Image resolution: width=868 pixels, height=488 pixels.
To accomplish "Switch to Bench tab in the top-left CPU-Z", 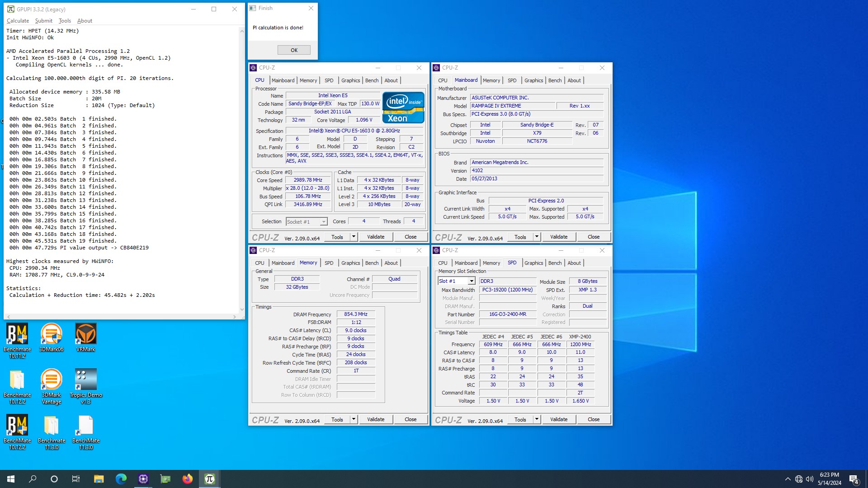I will pyautogui.click(x=372, y=80).
